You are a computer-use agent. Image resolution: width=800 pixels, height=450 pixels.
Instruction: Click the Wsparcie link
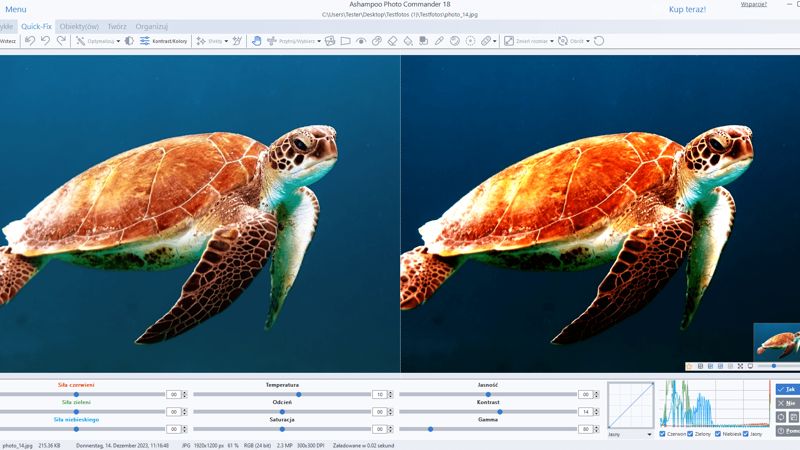(754, 4)
